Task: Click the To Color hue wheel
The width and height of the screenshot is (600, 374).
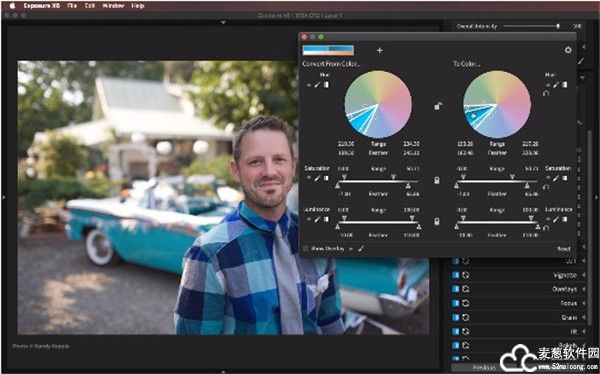Action: tap(497, 104)
